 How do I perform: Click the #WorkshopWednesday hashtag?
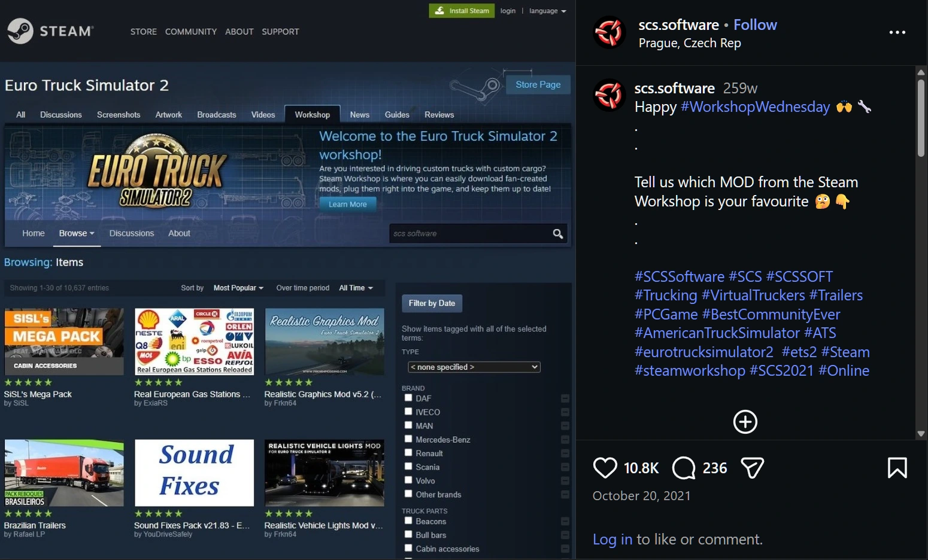756,107
